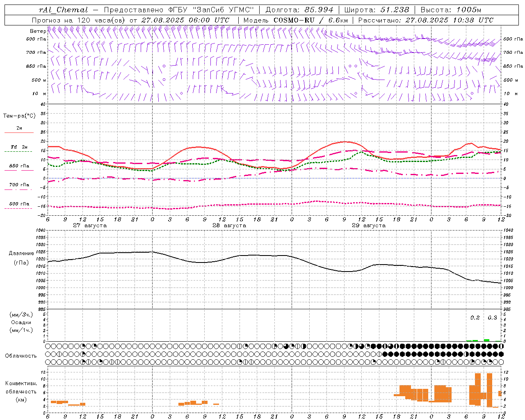Click the 'Тем-ра(°C)' temperature panel label
Screen dimensions: 525x420
click(x=19, y=116)
